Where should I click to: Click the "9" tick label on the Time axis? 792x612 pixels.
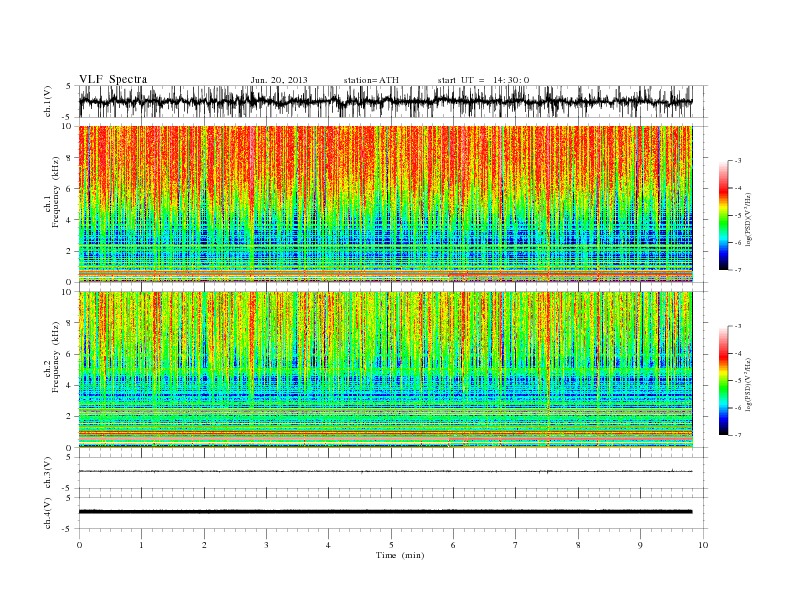tap(640, 545)
